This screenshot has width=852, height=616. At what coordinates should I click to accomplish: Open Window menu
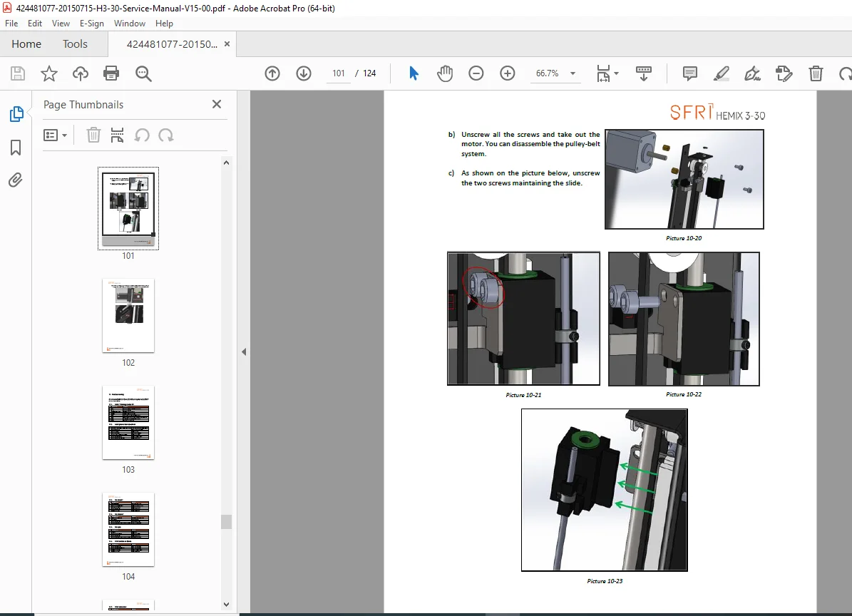click(x=129, y=24)
